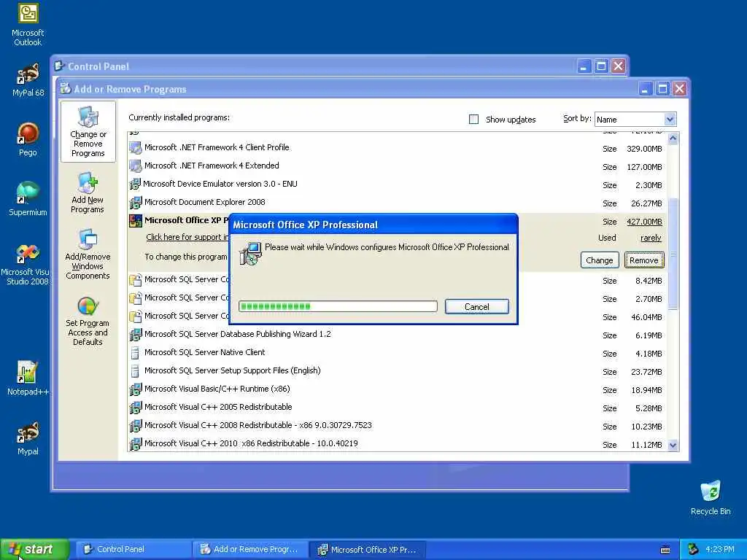The image size is (747, 560).
Task: Click the Microsoft Document Explorer 2008 icon
Action: point(135,203)
